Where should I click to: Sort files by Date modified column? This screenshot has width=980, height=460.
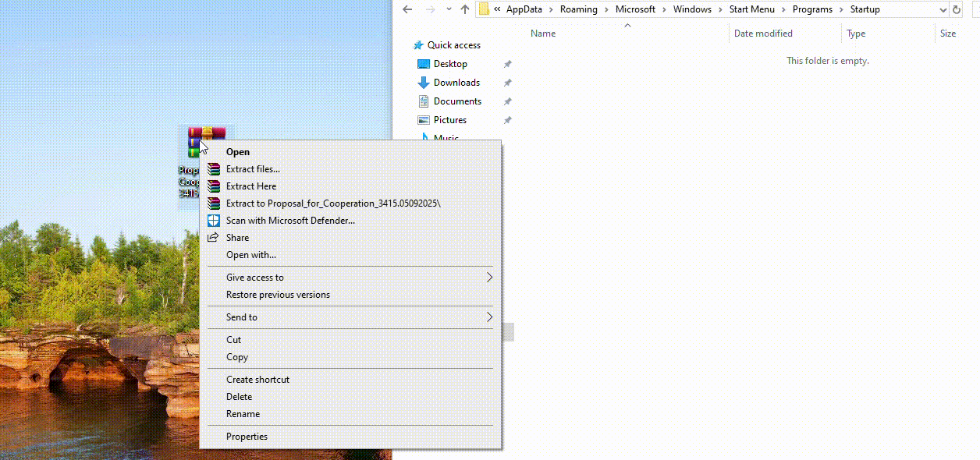tap(762, 34)
